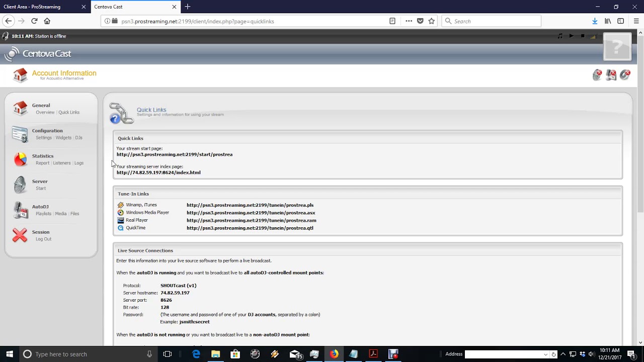Click the red X Session icon
The height and width of the screenshot is (362, 644).
pos(20,235)
